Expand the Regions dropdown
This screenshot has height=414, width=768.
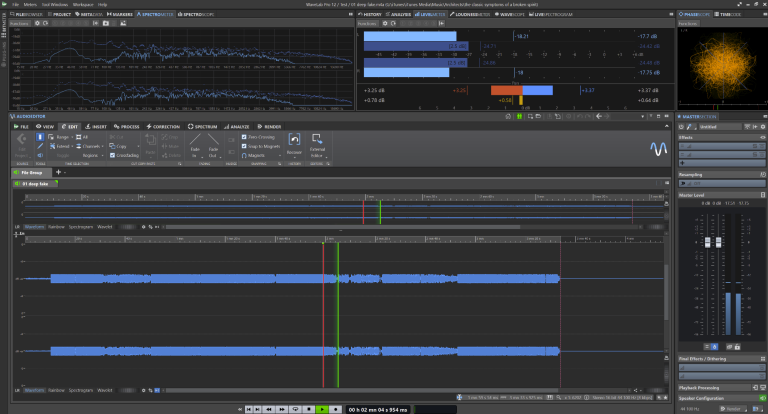coord(92,156)
